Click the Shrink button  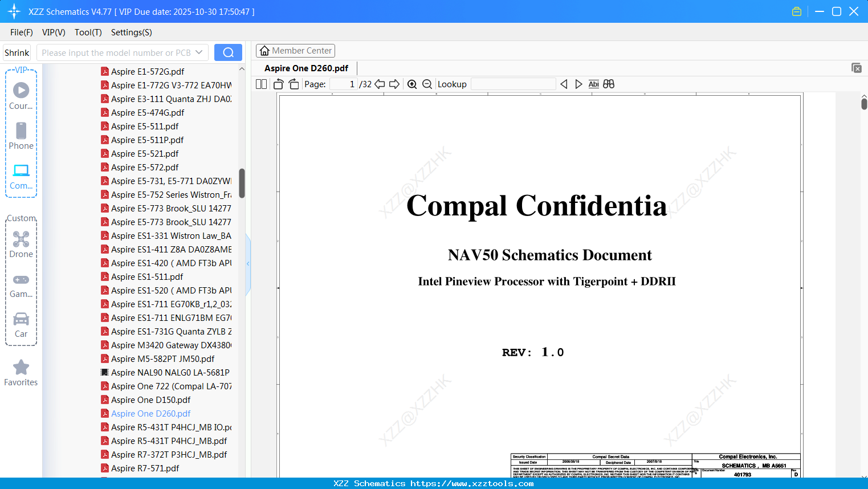pos(17,52)
